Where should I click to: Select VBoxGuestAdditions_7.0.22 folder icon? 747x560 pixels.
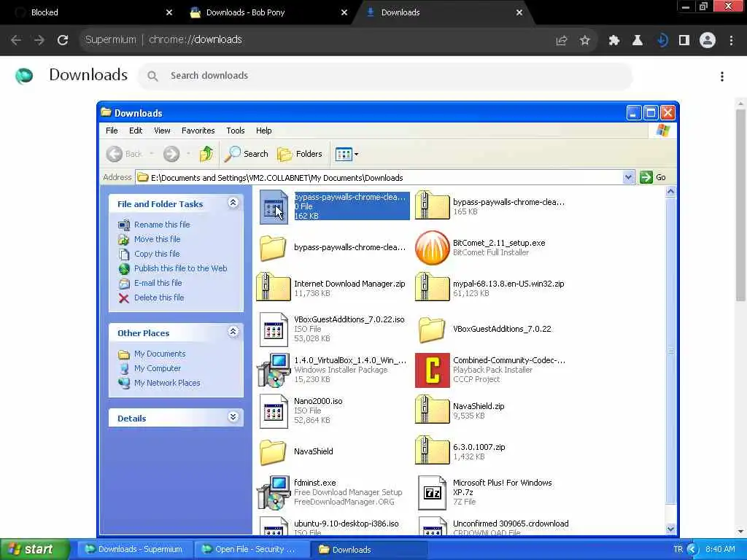432,330
